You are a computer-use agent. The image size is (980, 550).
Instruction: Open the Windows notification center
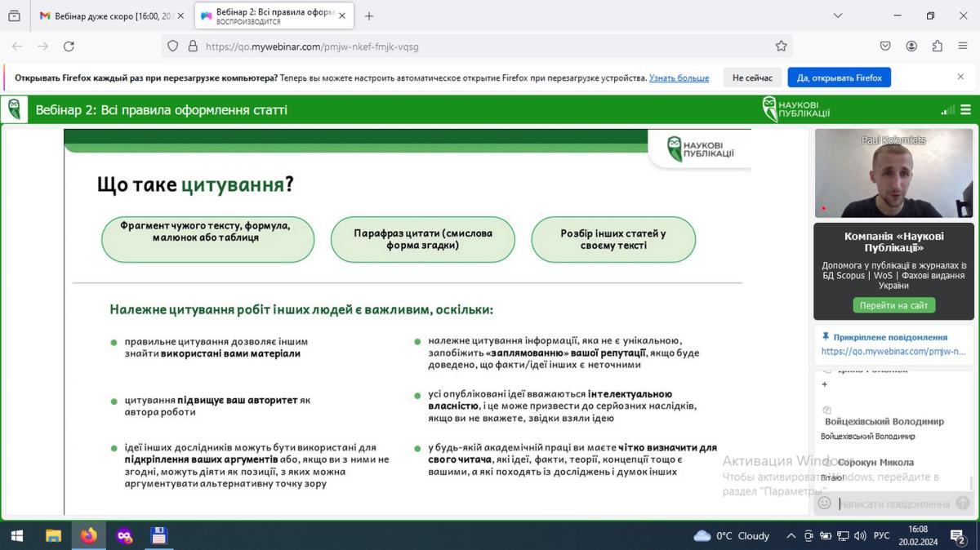point(959,536)
